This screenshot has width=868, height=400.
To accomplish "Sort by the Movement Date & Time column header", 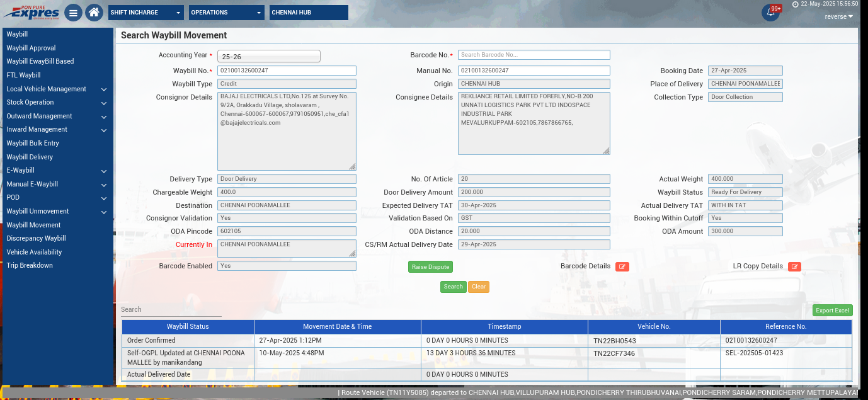I will click(x=337, y=326).
